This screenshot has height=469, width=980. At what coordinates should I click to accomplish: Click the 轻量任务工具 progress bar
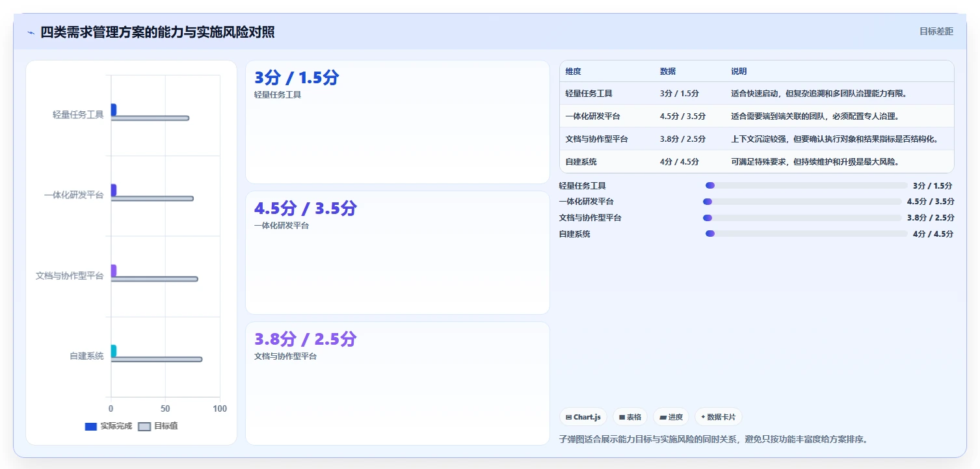[806, 185]
